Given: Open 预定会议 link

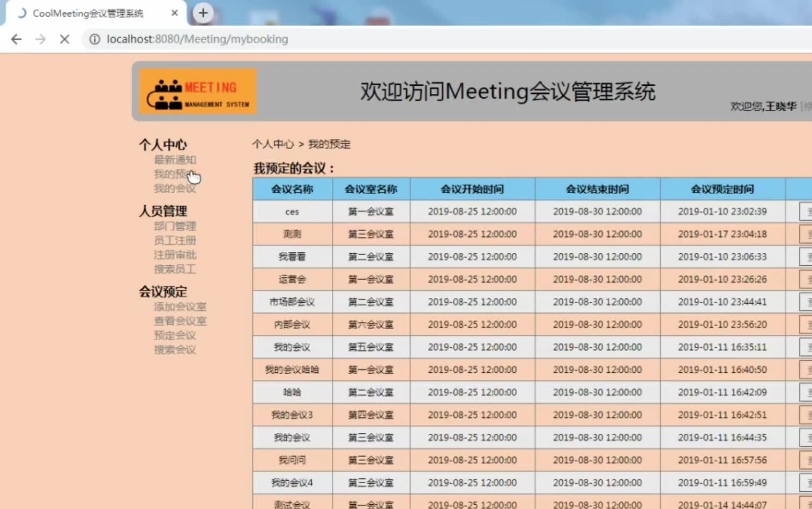Looking at the screenshot, I should 175,335.
